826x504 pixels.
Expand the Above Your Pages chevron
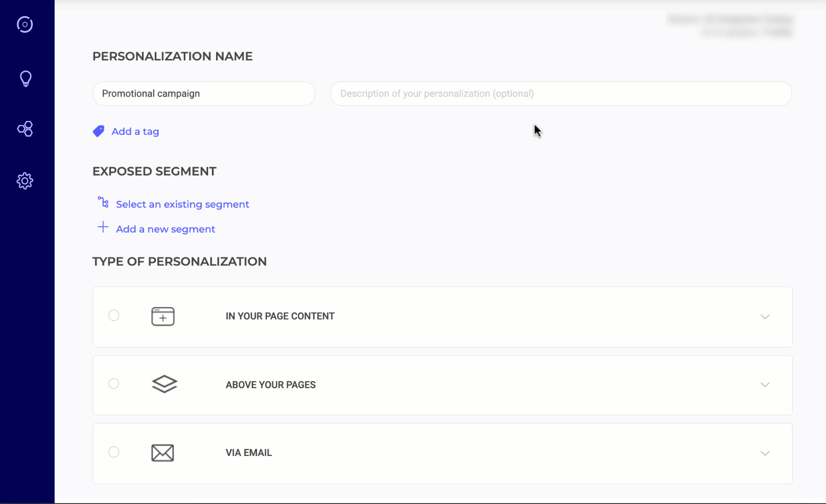tap(765, 385)
